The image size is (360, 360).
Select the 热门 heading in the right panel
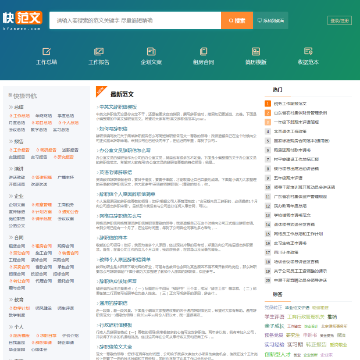277,90
